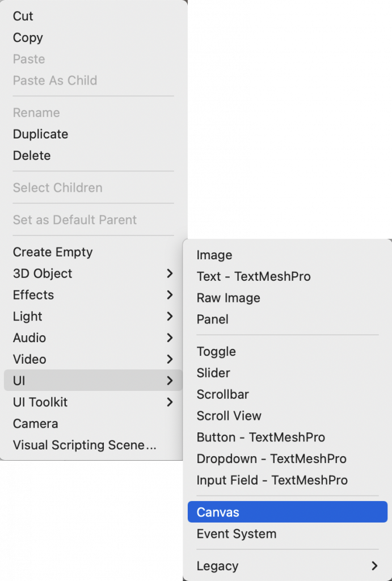
Task: Expand the Video submenu
Action: (29, 359)
